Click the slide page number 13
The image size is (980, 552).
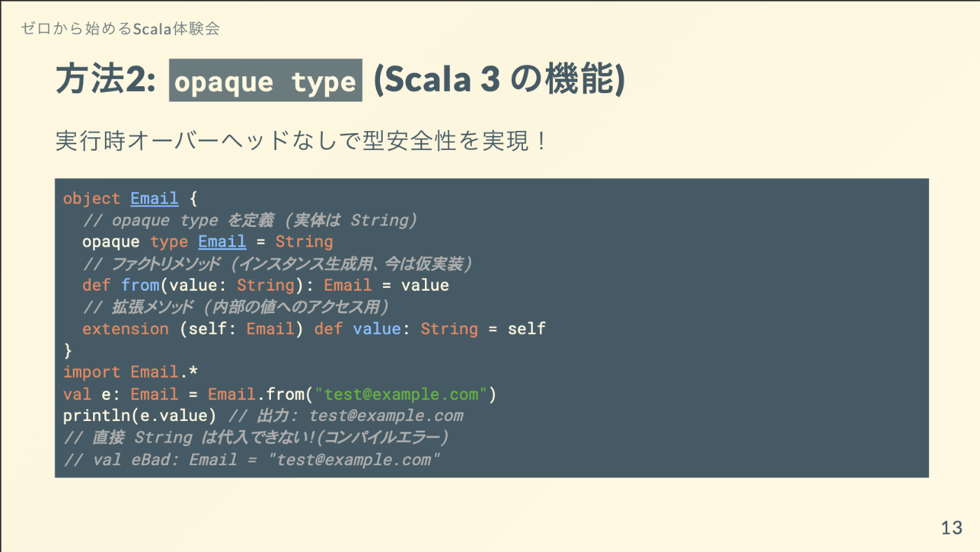pyautogui.click(x=952, y=528)
